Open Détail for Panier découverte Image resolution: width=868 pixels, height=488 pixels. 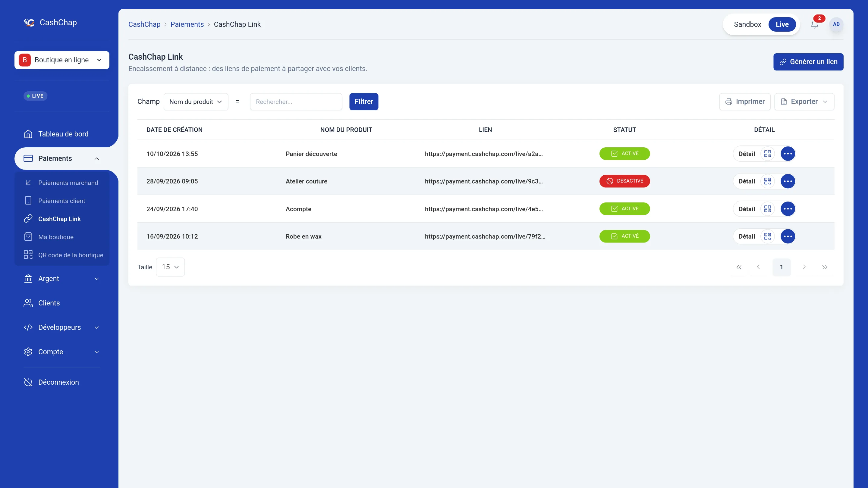(x=746, y=154)
